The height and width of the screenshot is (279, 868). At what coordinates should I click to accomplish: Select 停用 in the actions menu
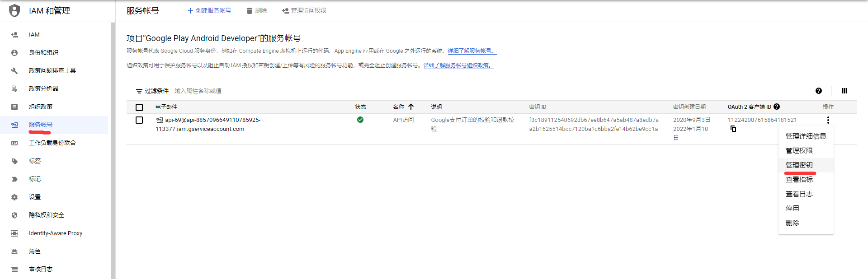tap(792, 209)
